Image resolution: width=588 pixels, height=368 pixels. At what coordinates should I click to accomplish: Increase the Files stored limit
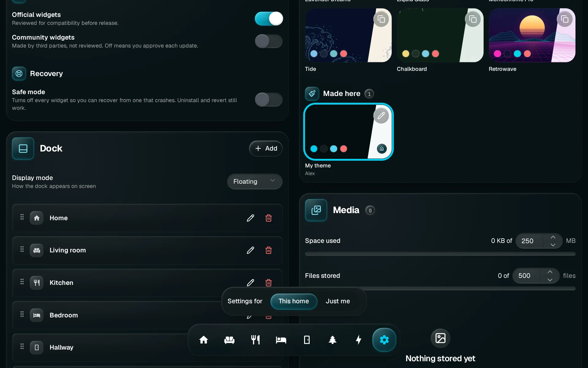tap(550, 272)
